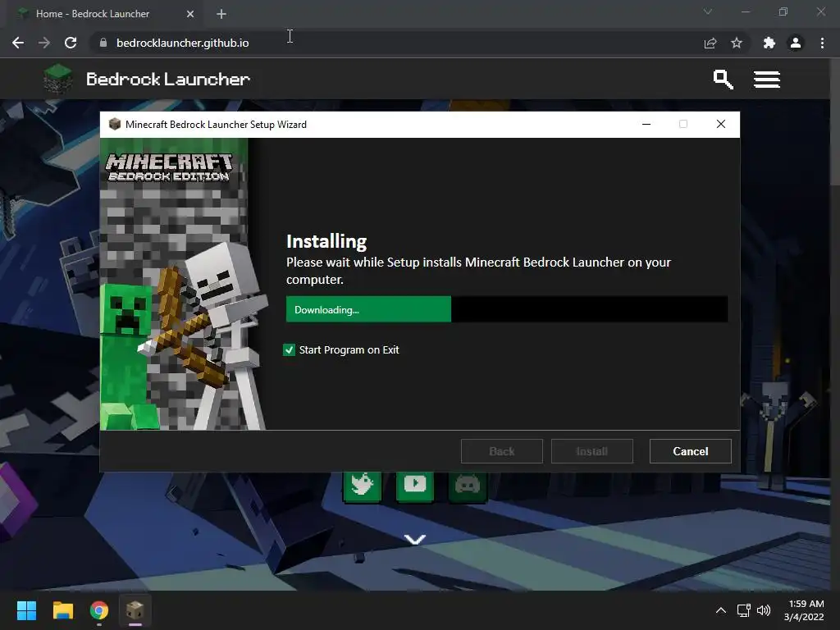Cancel the Bedrock Launcher installation
Viewport: 840px width, 630px height.
point(690,451)
